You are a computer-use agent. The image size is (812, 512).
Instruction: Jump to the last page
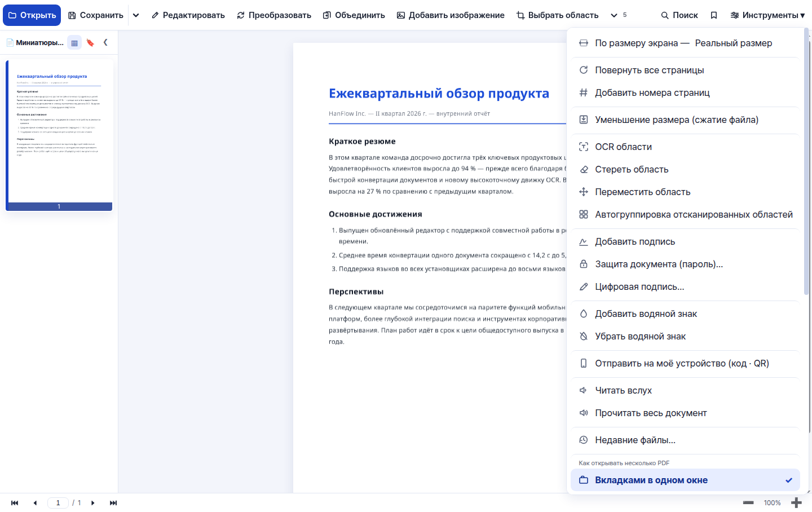[x=113, y=503]
